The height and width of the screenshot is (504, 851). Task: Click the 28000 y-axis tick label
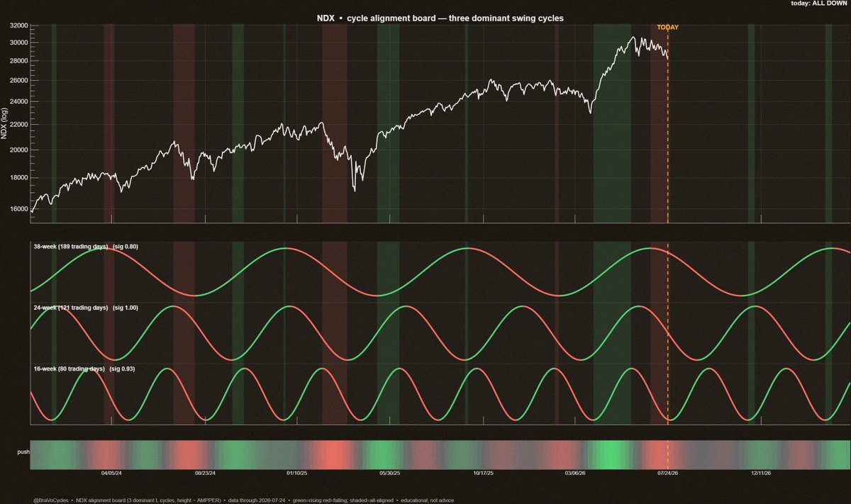pos(18,61)
